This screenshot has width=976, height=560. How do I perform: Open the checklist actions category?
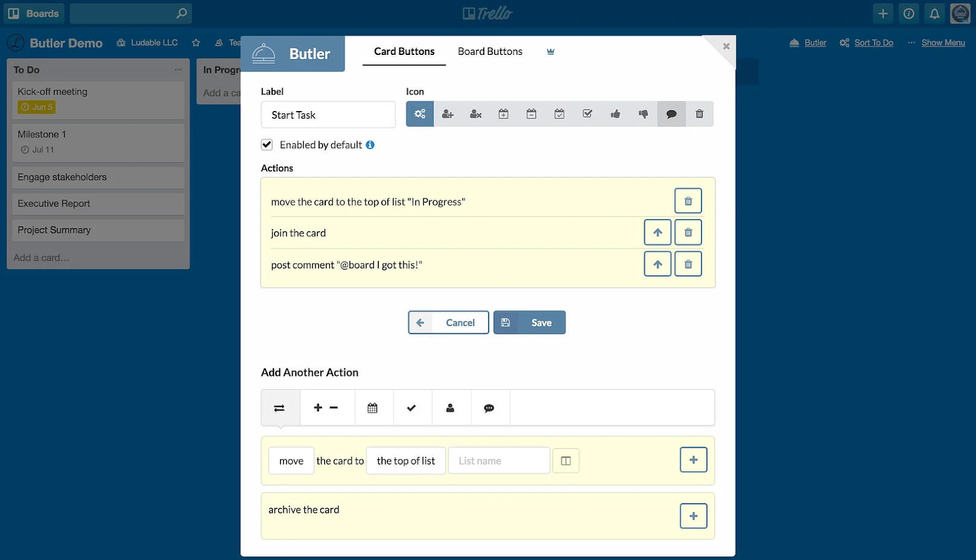point(412,407)
